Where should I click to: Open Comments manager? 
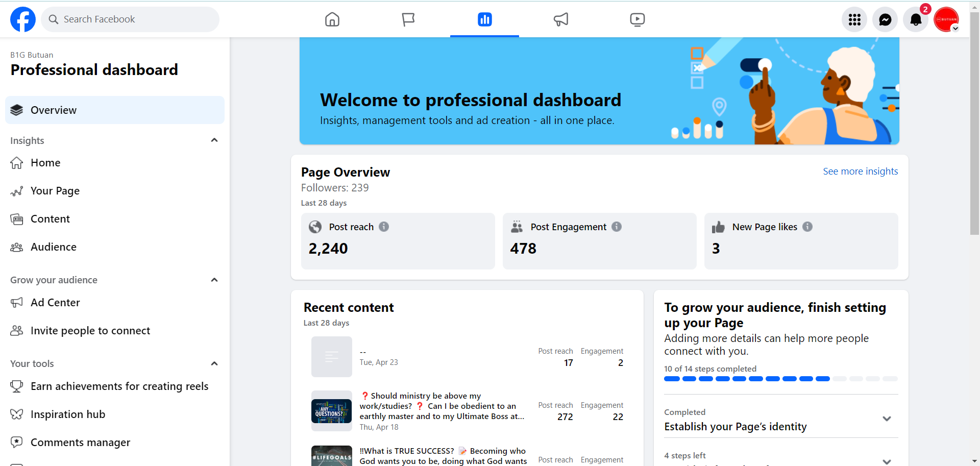[x=115, y=443]
